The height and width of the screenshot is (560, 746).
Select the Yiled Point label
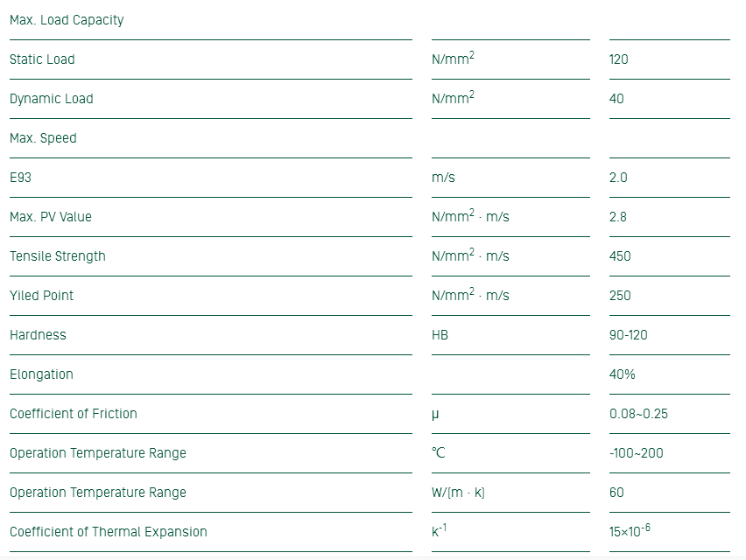(42, 296)
